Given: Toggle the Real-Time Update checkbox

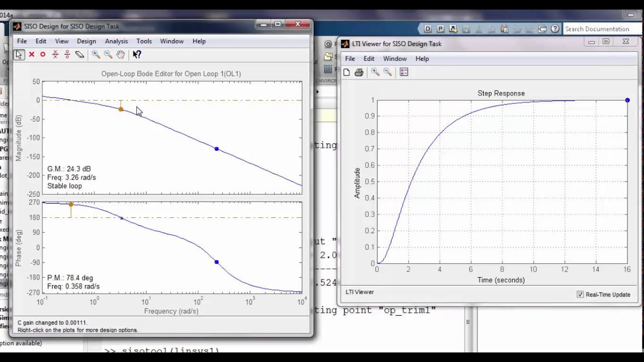Looking at the screenshot, I should tap(580, 295).
